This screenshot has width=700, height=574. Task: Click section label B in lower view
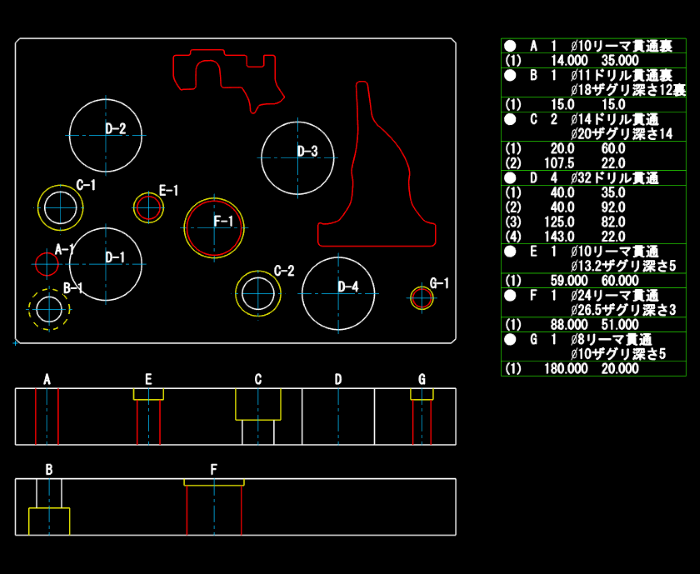[x=49, y=470]
